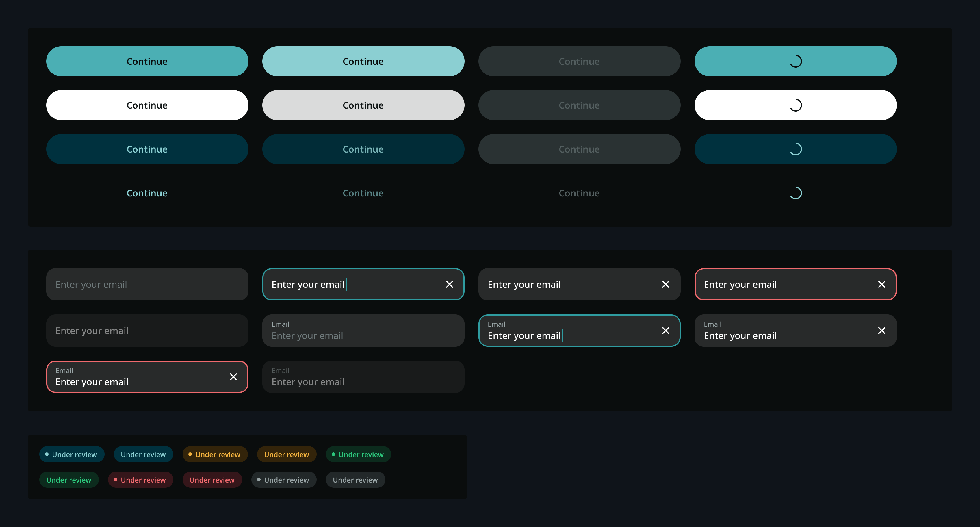Screen dimensions: 980x527
Task: Click the disabled Continue button beside the teal loading button
Action: click(579, 61)
